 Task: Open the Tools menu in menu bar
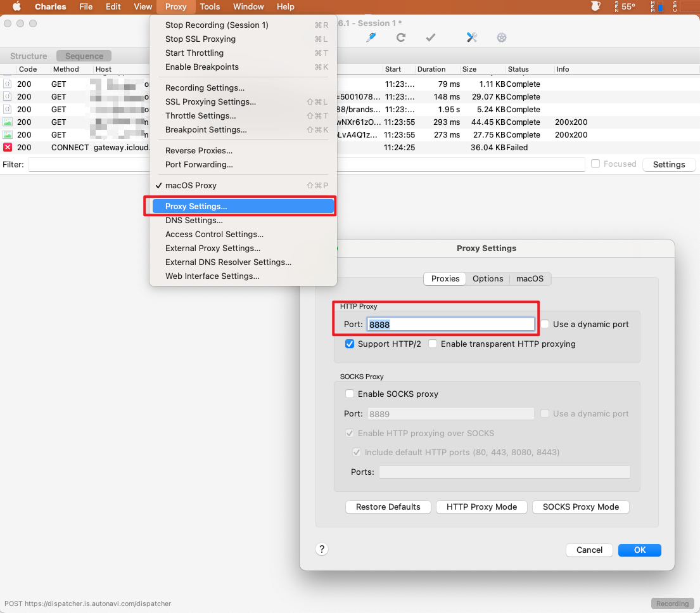tap(210, 7)
